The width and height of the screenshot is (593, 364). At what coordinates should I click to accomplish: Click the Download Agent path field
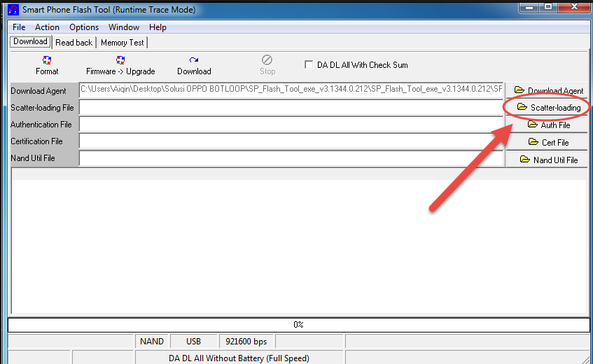pos(291,90)
